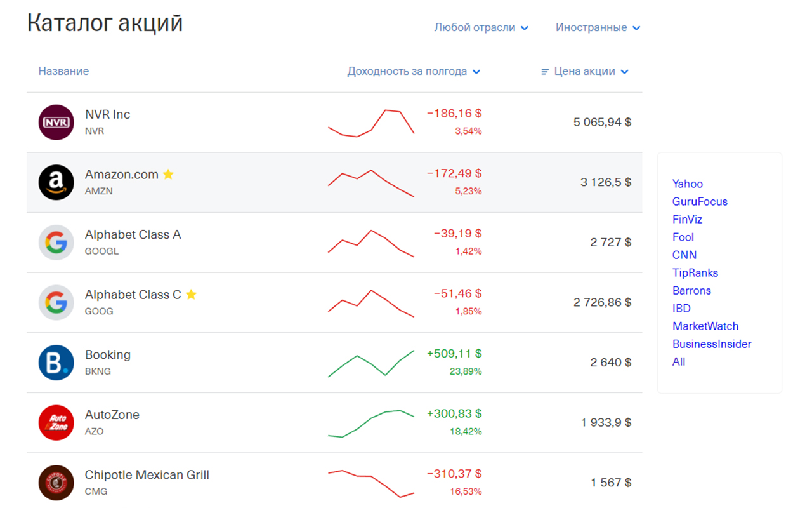Screen dimensions: 812x508
Task: Click the Booking stock name
Action: tap(108, 354)
